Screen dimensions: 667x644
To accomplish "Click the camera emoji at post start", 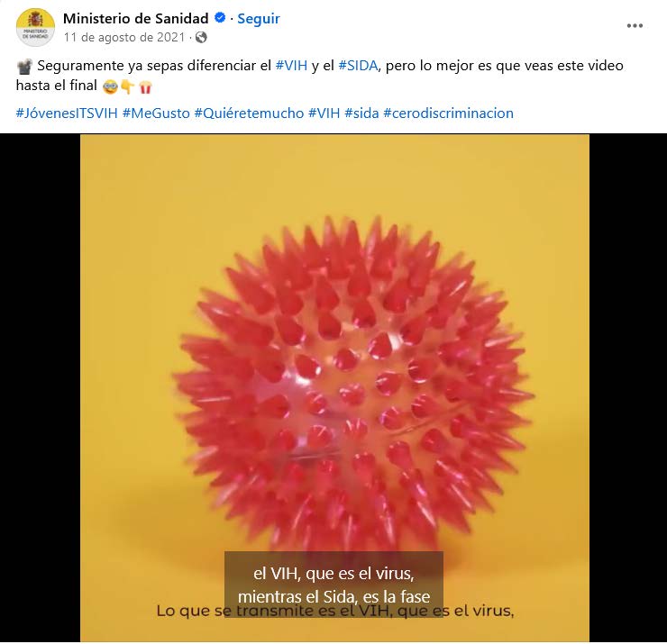I will coord(24,67).
